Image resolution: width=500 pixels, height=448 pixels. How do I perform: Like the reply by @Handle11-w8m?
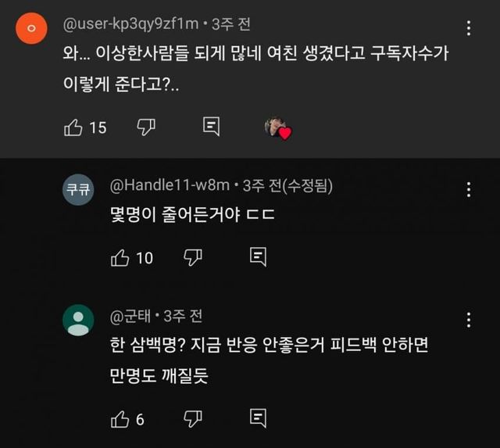(x=120, y=256)
